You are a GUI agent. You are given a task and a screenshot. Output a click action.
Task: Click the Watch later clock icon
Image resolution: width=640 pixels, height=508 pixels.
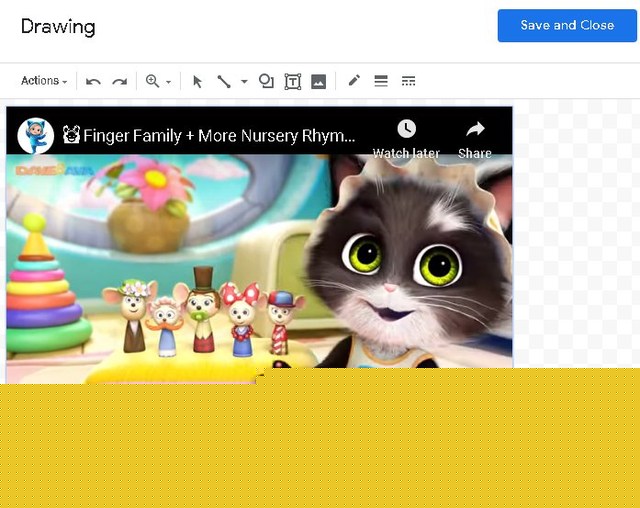coord(406,129)
